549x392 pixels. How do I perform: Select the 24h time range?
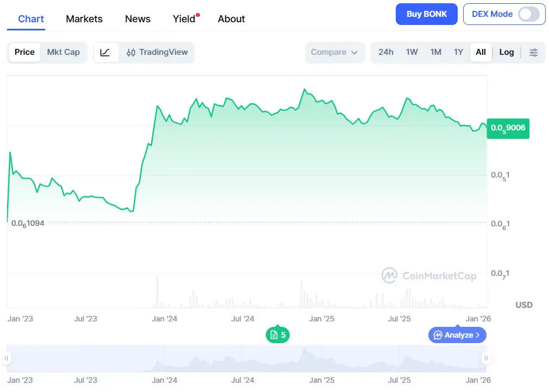386,52
